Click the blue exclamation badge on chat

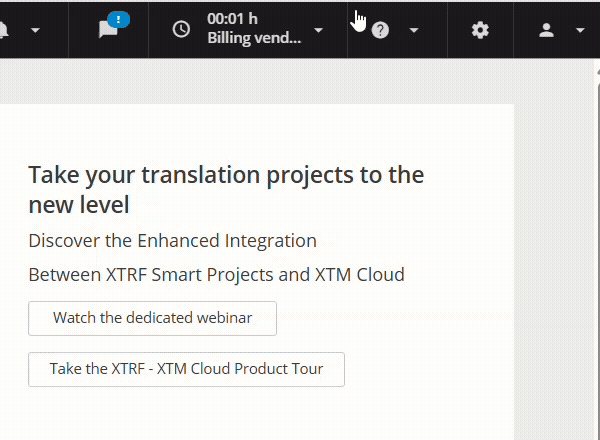[x=118, y=20]
